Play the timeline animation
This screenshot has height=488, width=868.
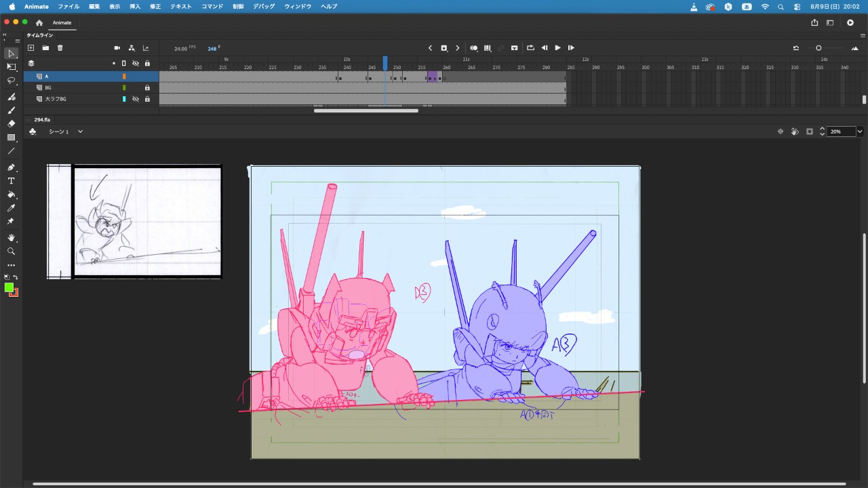tap(557, 48)
